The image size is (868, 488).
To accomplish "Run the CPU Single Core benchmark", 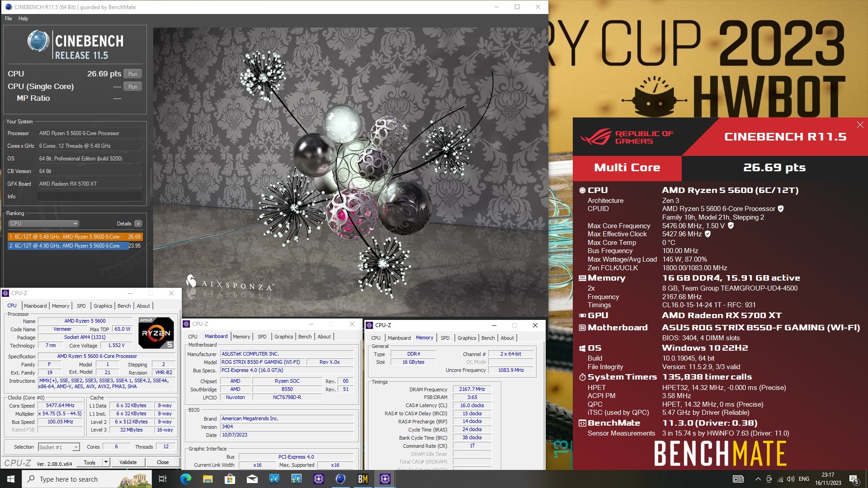I will (133, 87).
